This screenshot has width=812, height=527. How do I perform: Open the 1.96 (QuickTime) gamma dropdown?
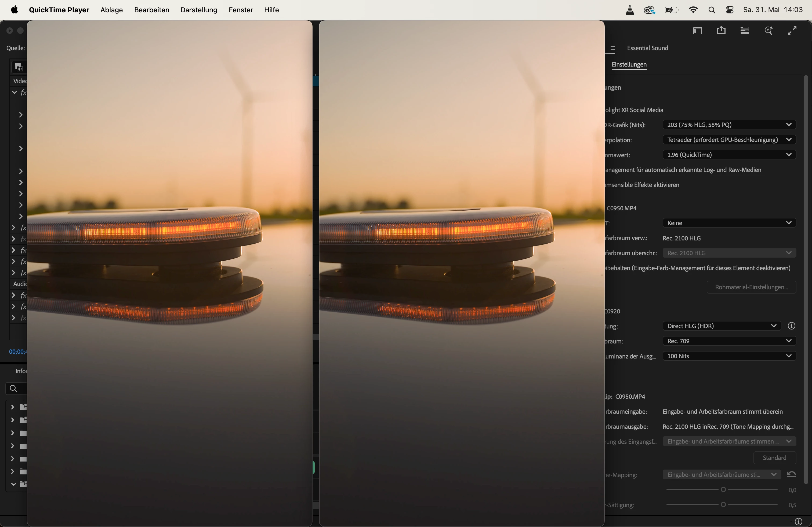pyautogui.click(x=729, y=155)
